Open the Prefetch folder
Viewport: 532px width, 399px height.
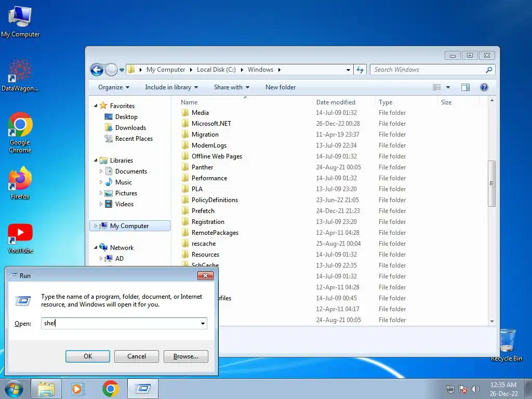[203, 211]
